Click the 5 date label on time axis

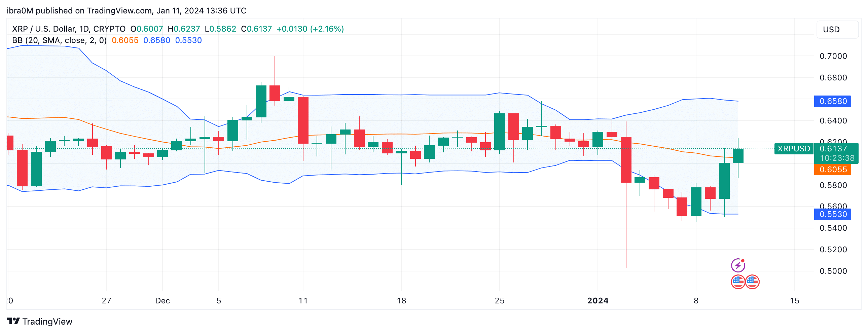click(219, 301)
